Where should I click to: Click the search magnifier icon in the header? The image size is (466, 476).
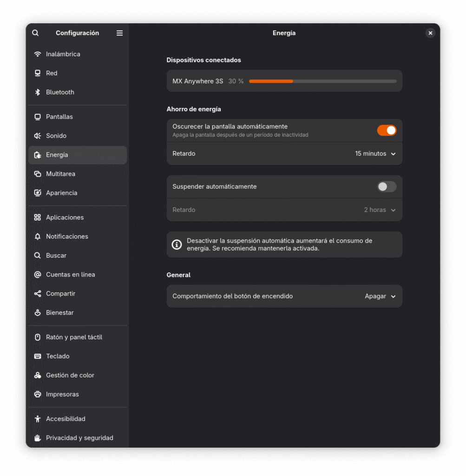click(x=35, y=33)
